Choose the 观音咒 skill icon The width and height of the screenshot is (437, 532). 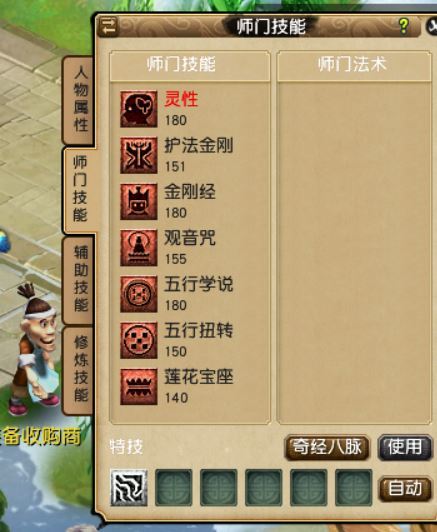point(139,248)
